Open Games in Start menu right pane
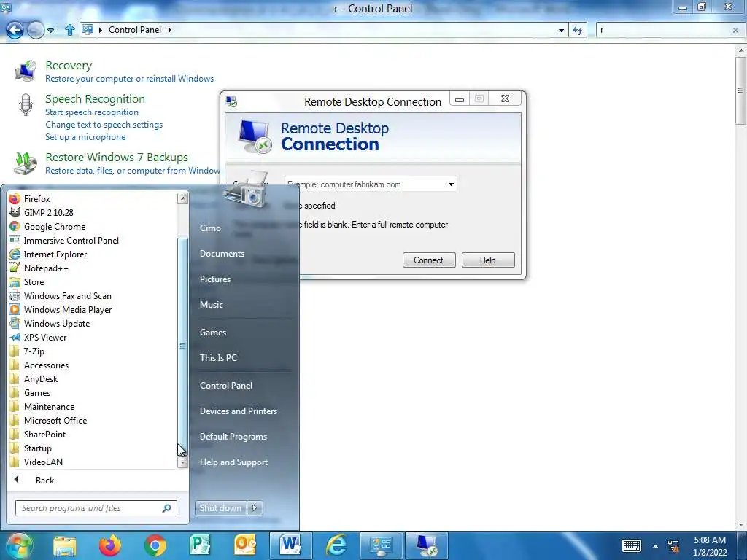747x560 pixels. click(212, 332)
